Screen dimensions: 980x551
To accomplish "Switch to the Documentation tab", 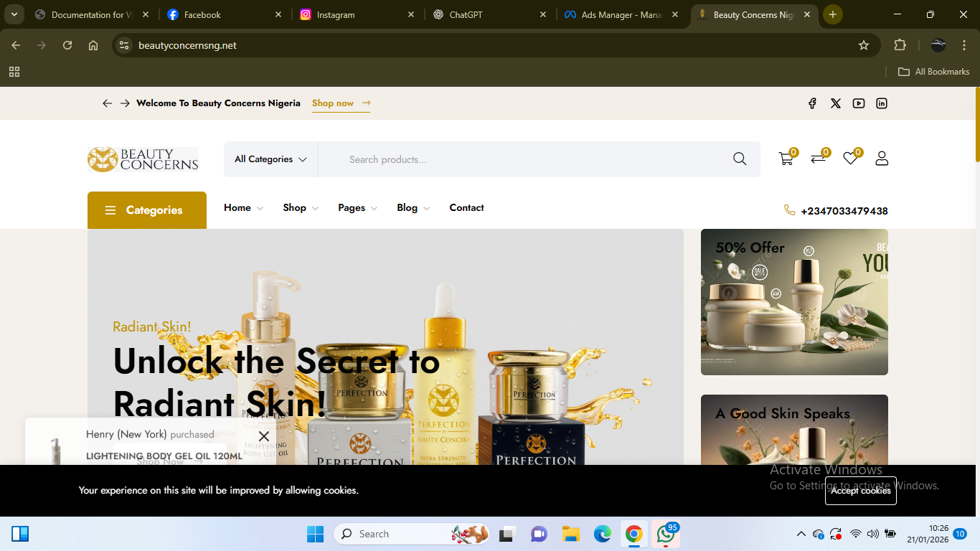I will click(x=93, y=14).
